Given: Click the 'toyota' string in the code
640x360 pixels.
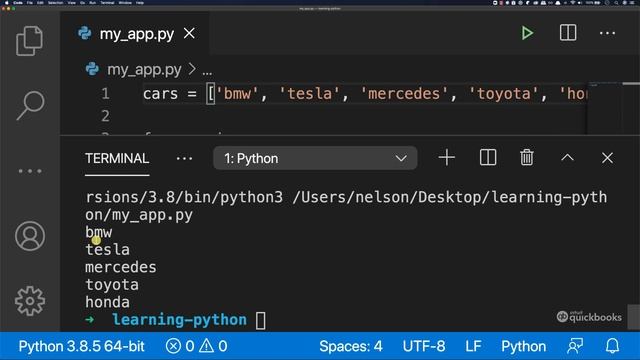Looking at the screenshot, I should pyautogui.click(x=503, y=94).
